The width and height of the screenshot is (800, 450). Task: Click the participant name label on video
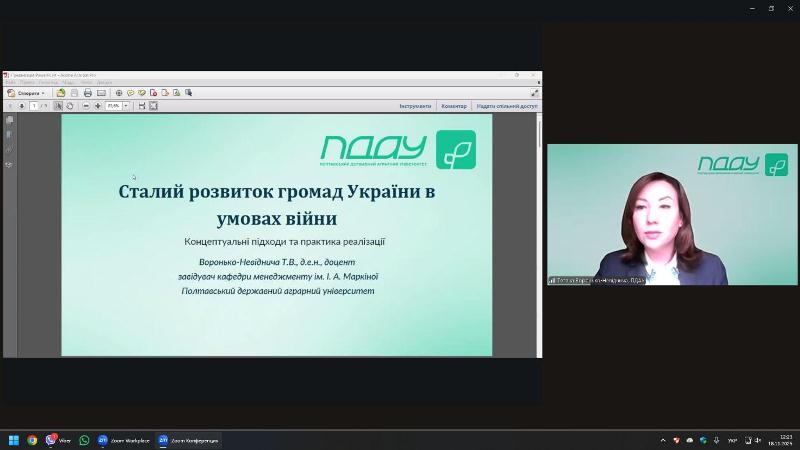coord(597,280)
